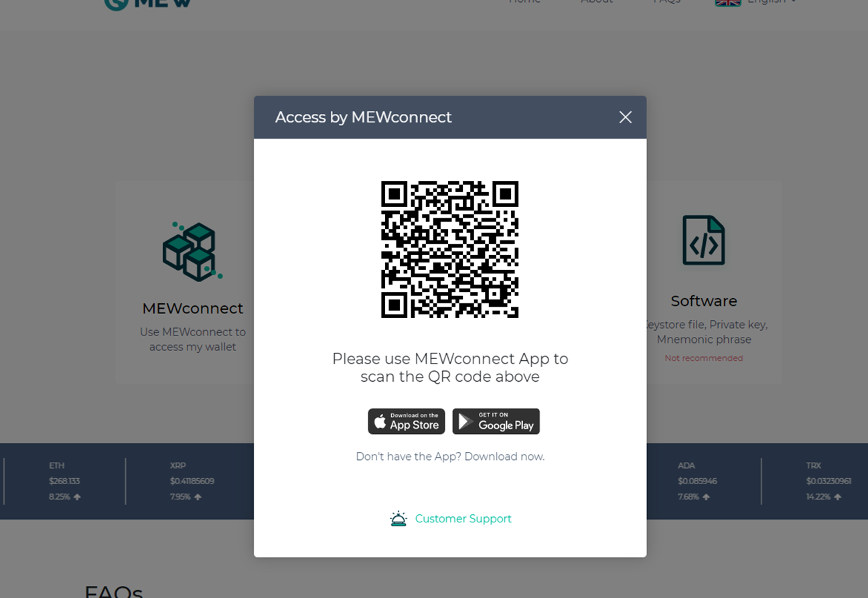The height and width of the screenshot is (598, 868).
Task: Click the ADA price $0.085946
Action: click(x=697, y=481)
